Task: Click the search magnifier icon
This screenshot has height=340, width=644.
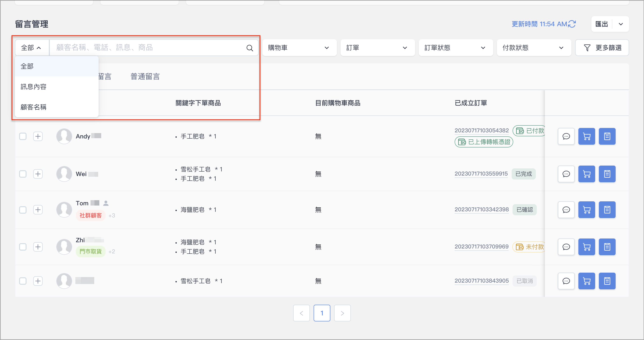Action: pos(249,48)
